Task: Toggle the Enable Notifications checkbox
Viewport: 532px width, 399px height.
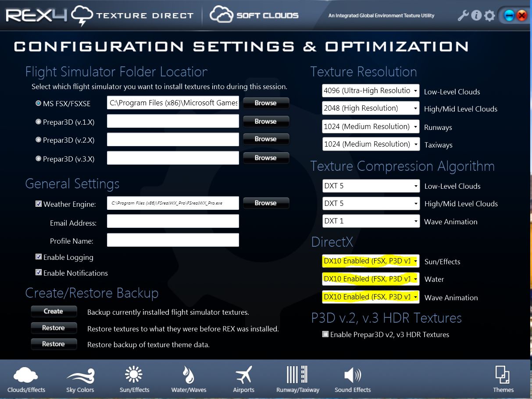Action: click(x=39, y=273)
